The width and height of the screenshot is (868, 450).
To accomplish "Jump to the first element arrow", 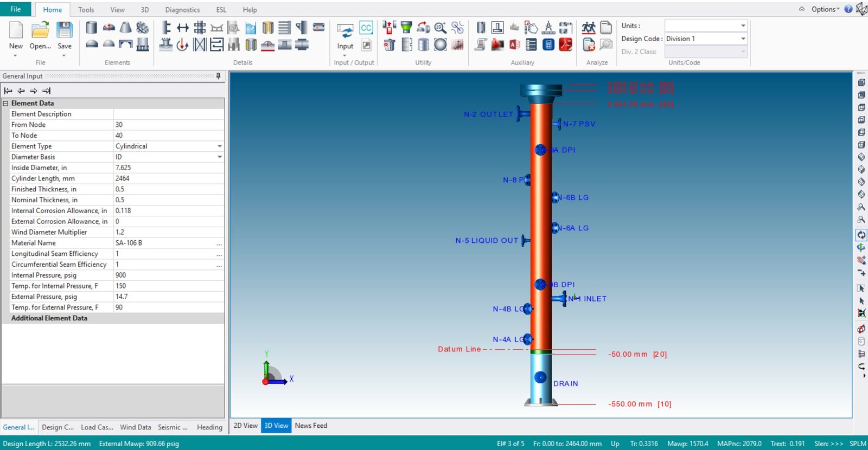I will coord(8,91).
